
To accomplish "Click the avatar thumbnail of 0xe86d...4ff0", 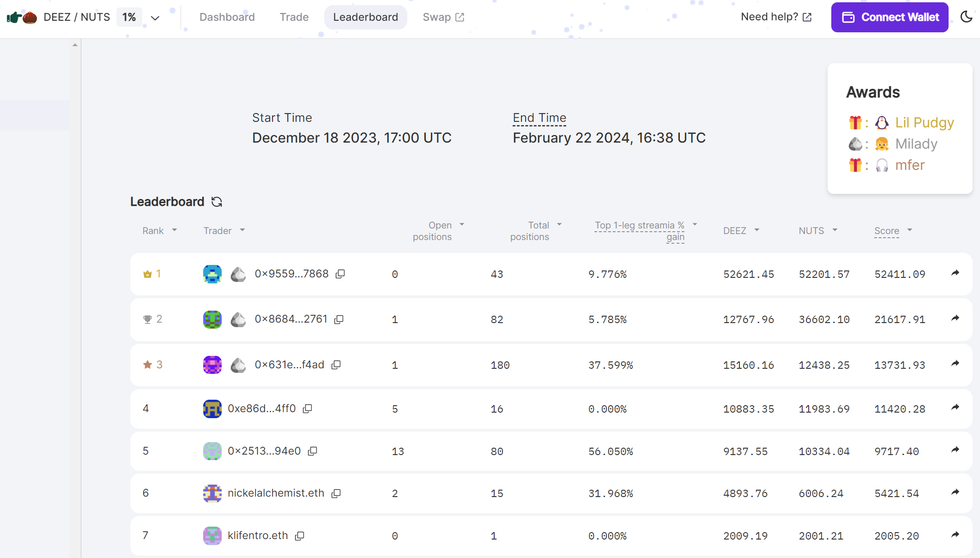I will tap(212, 408).
